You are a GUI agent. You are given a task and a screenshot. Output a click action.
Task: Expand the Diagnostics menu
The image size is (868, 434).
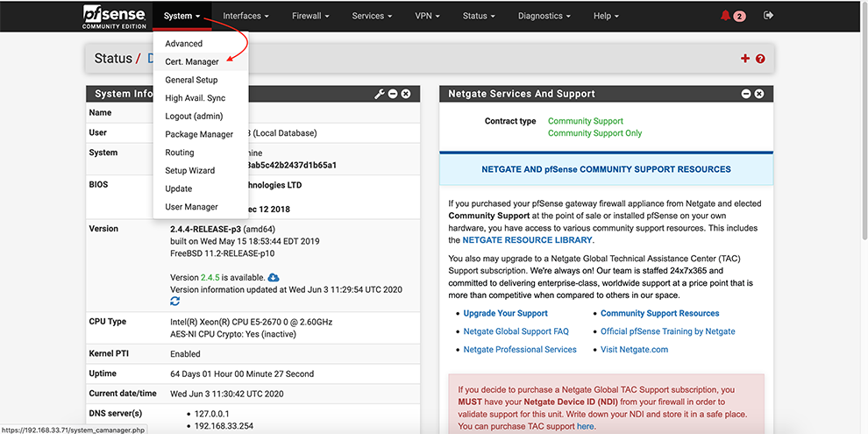(x=544, y=16)
